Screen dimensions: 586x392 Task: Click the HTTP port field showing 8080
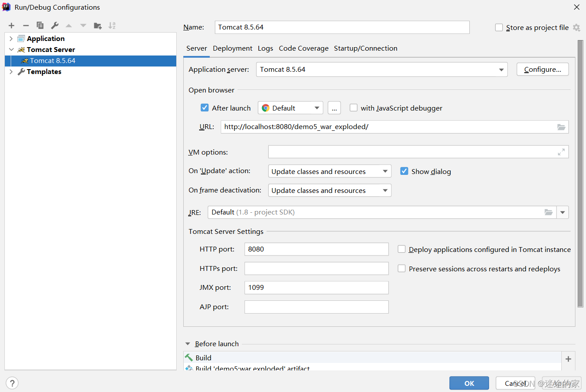click(x=316, y=249)
